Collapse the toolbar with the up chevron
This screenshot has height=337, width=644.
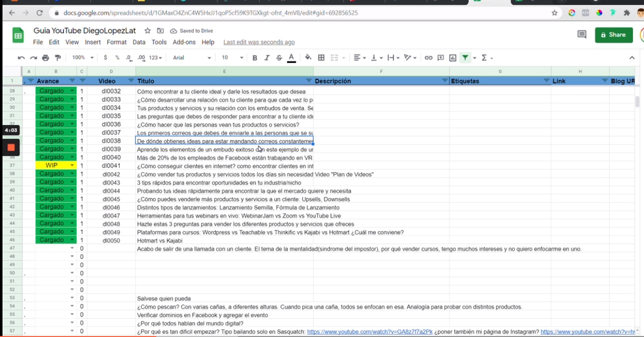pos(632,58)
